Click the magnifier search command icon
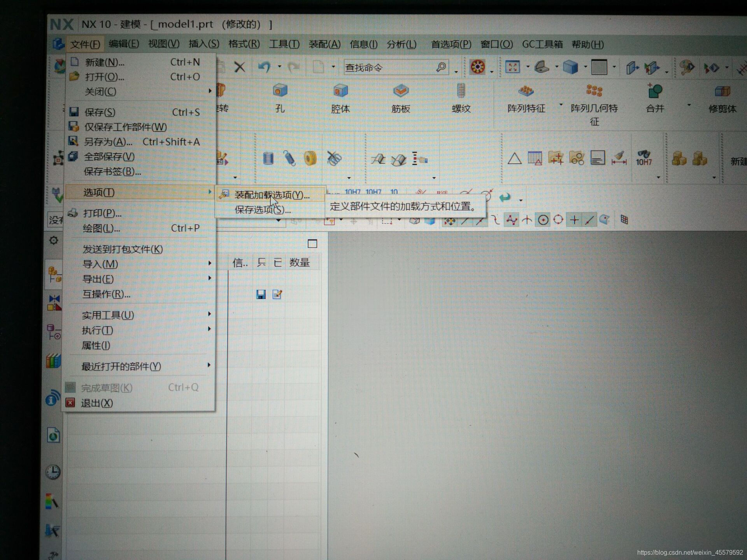 point(441,67)
